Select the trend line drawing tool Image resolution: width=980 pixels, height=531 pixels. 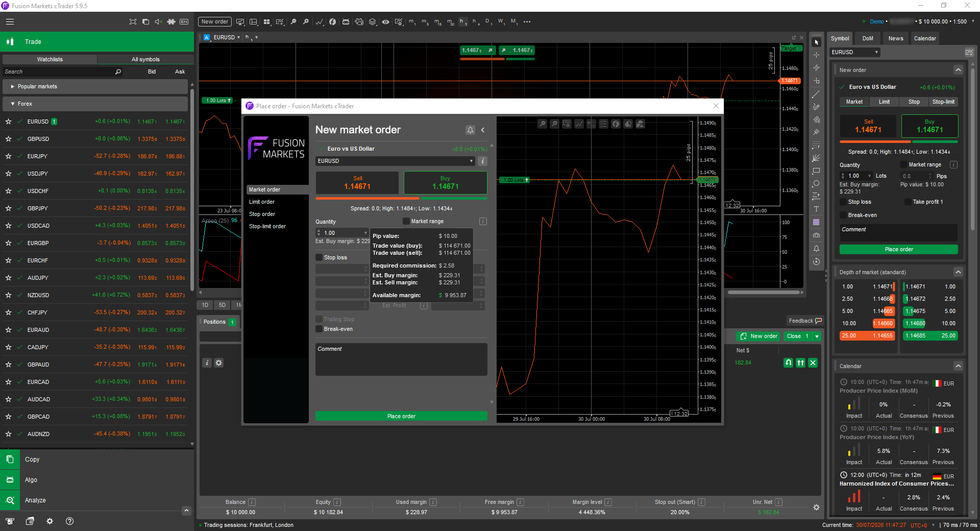pyautogui.click(x=816, y=94)
